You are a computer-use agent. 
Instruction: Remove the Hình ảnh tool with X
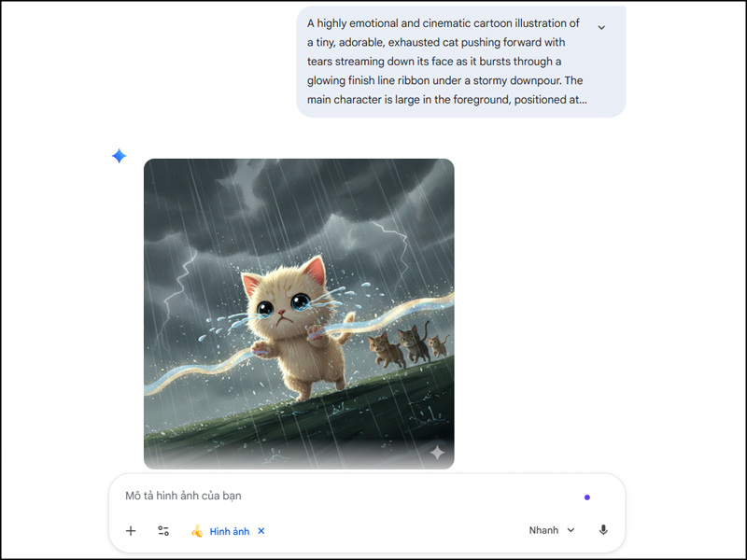261,530
